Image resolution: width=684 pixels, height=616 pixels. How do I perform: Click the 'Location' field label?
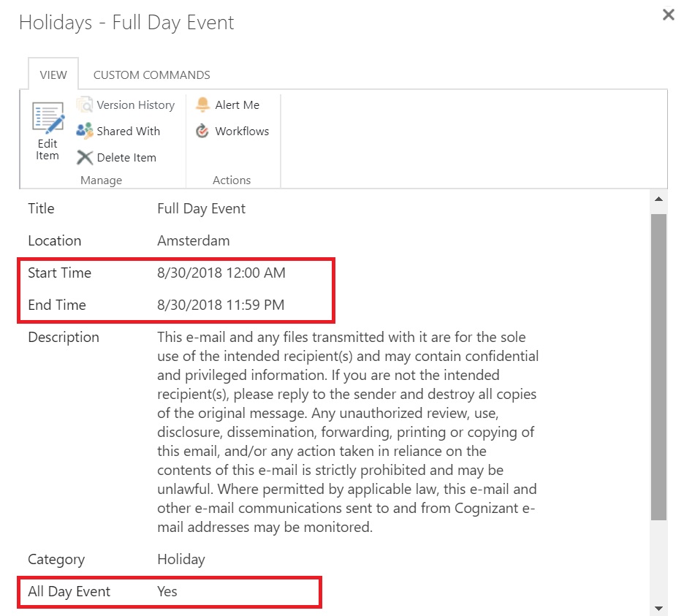tap(55, 241)
